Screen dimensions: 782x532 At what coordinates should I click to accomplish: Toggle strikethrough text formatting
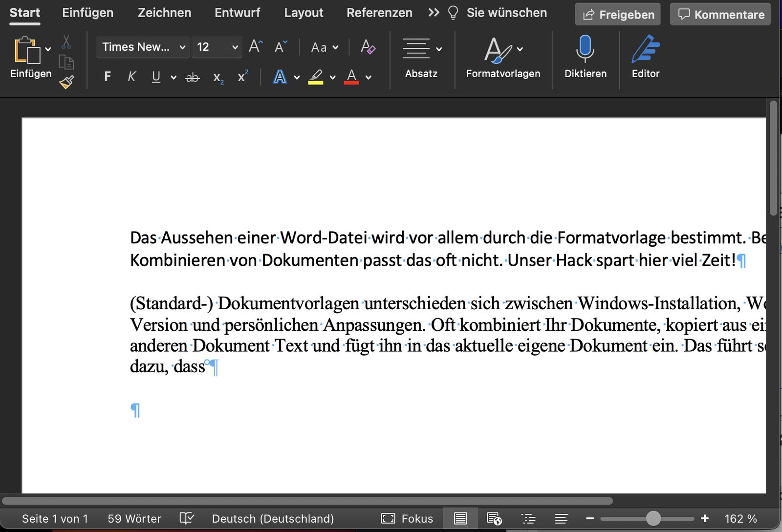[193, 77]
